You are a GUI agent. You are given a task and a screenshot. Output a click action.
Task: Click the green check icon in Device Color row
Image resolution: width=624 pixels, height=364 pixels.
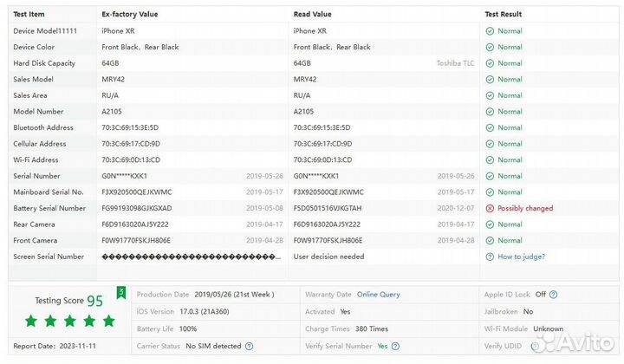click(x=490, y=48)
